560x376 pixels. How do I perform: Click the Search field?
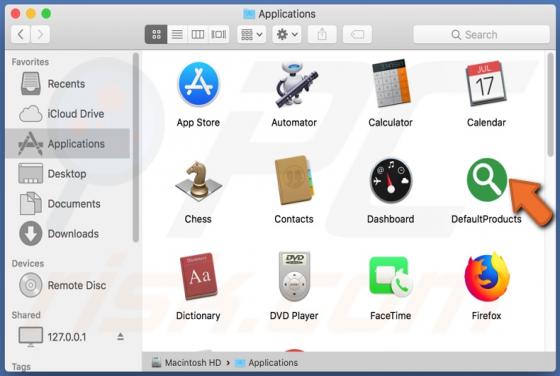click(x=481, y=34)
